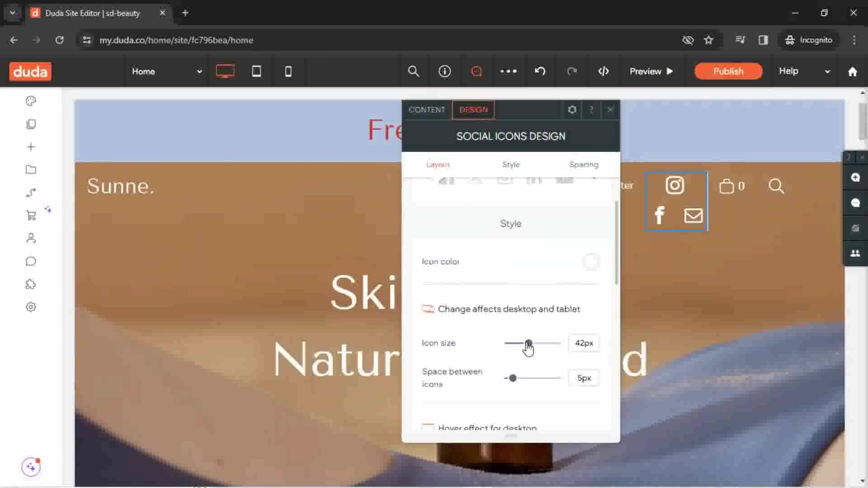Go to the Spacing section tab
The width and height of the screenshot is (868, 488).
pyautogui.click(x=584, y=164)
